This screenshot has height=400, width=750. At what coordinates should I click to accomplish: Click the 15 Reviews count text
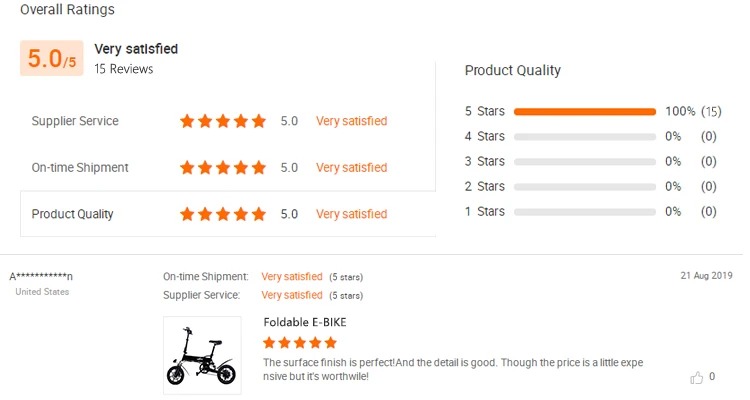[x=124, y=69]
